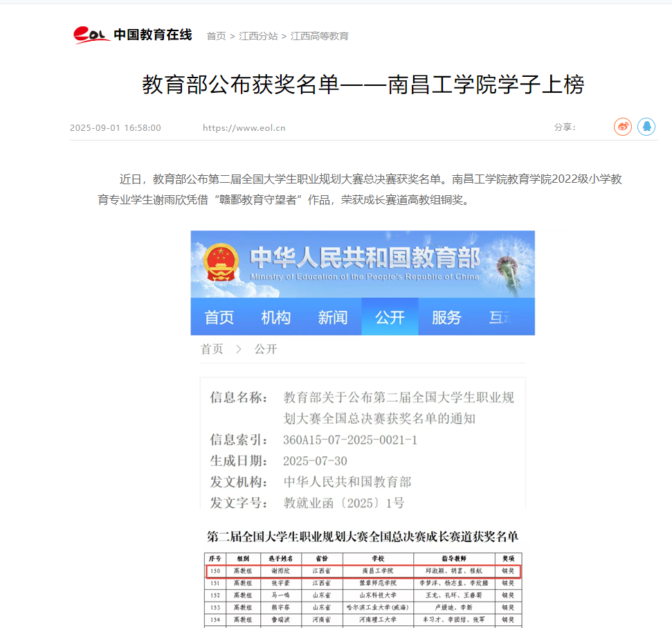The width and height of the screenshot is (672, 628).
Task: Go to the 江西分站 breadcrumb
Action: pyautogui.click(x=258, y=36)
